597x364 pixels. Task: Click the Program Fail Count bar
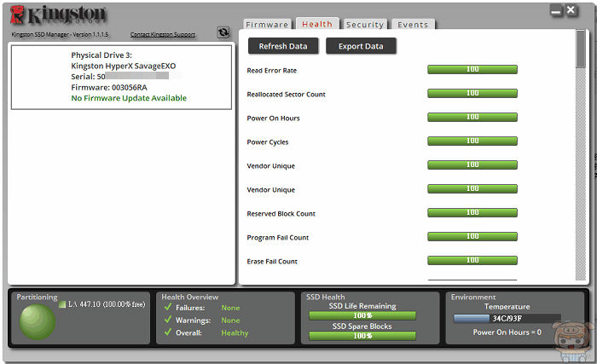pos(472,236)
